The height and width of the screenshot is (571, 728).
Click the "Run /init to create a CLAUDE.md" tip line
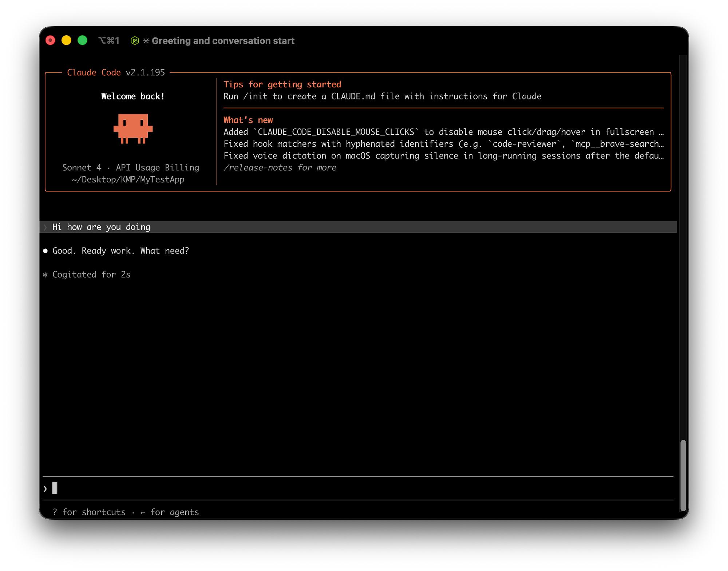tap(382, 97)
